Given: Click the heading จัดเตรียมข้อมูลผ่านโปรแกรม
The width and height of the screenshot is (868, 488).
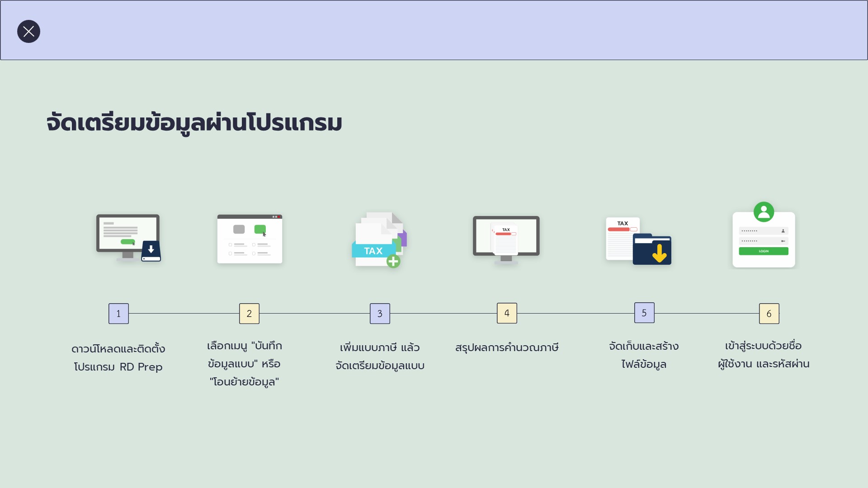Looking at the screenshot, I should coord(194,123).
